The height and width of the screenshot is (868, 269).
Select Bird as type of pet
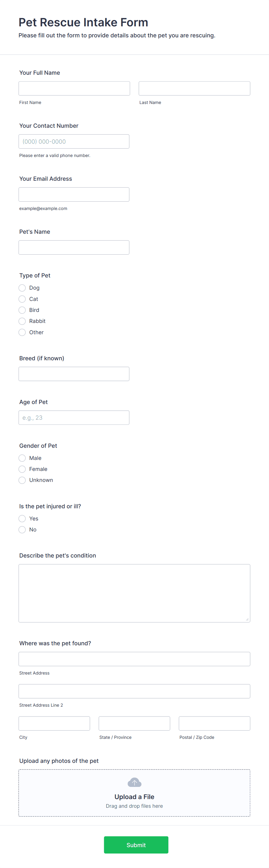click(x=22, y=310)
